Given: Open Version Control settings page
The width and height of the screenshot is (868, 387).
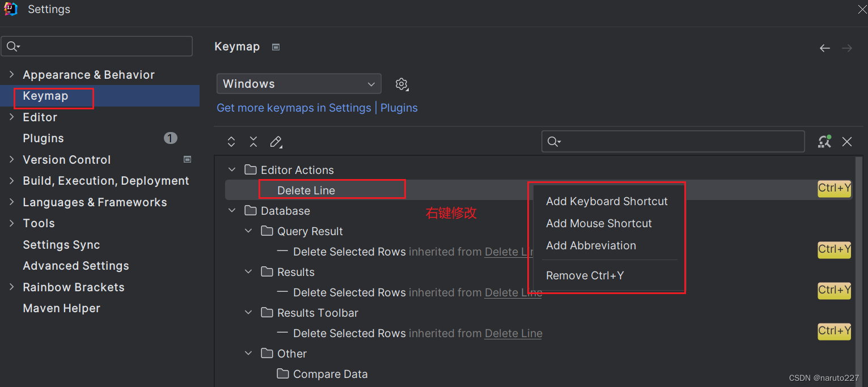Looking at the screenshot, I should (x=66, y=160).
